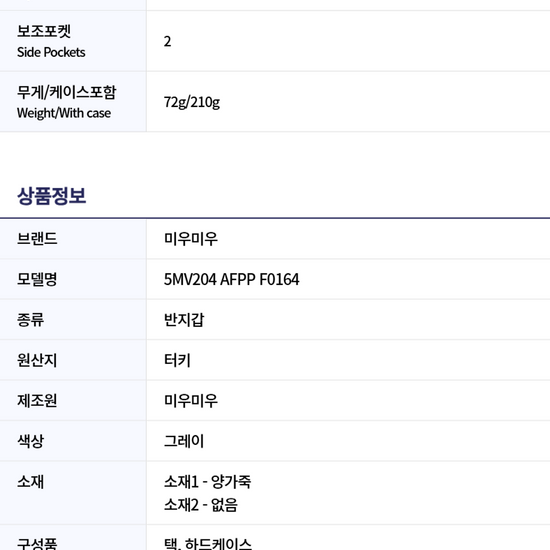The height and width of the screenshot is (550, 550).
Task: Select the material line 소재1 - 양가죽
Action: 207,482
